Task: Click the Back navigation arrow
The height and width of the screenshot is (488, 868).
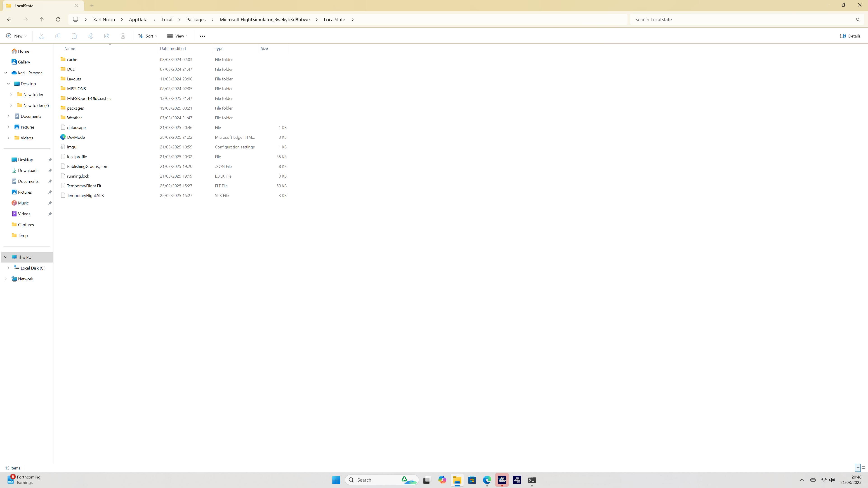Action: coord(9,19)
